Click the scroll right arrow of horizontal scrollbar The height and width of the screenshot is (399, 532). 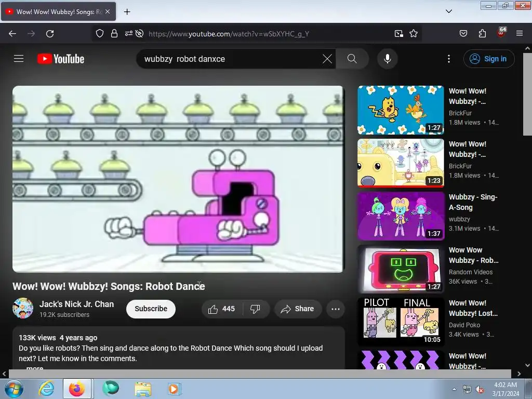[x=519, y=374]
